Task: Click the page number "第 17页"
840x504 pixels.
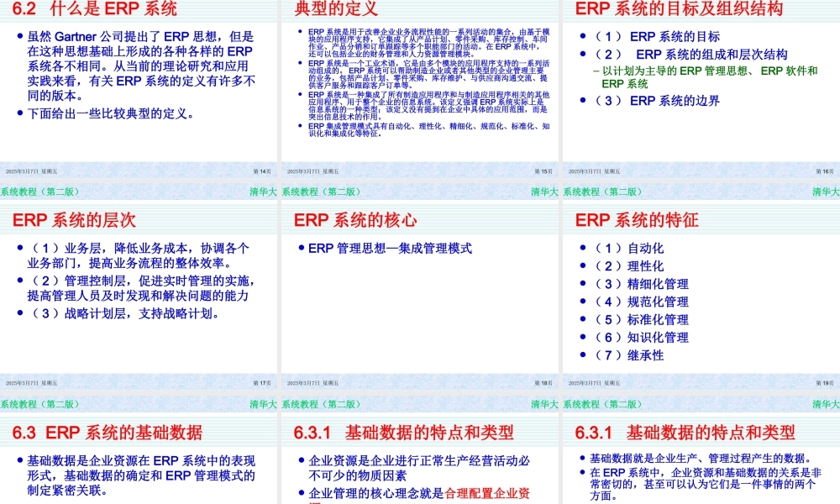Action: tap(262, 383)
